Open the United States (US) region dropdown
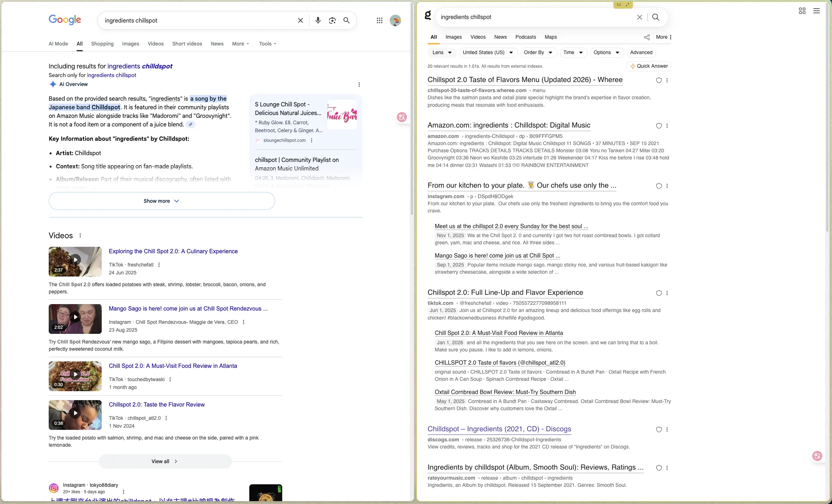Image resolution: width=832 pixels, height=504 pixels. [488, 53]
